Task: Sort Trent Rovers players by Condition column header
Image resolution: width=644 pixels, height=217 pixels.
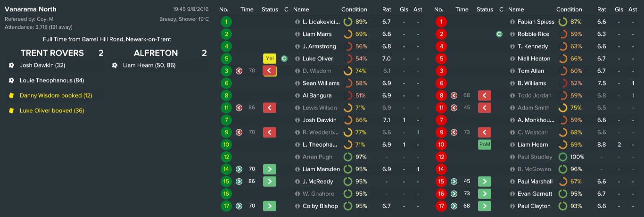Action: [x=354, y=9]
